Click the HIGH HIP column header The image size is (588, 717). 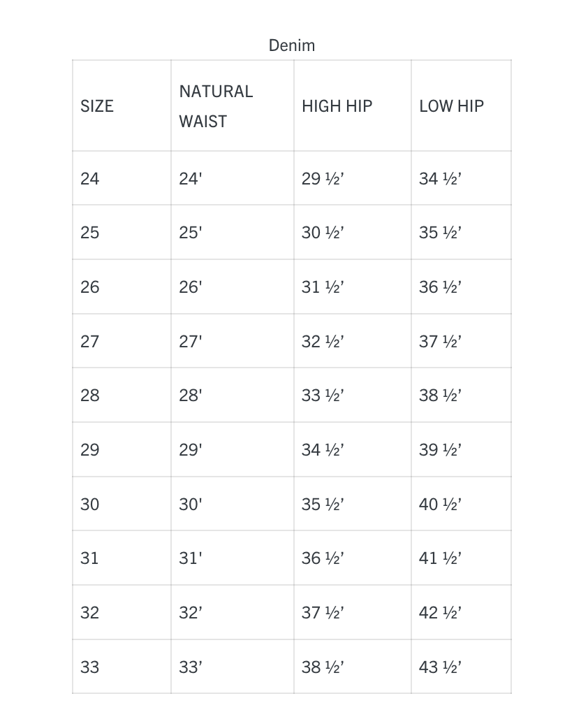(337, 106)
